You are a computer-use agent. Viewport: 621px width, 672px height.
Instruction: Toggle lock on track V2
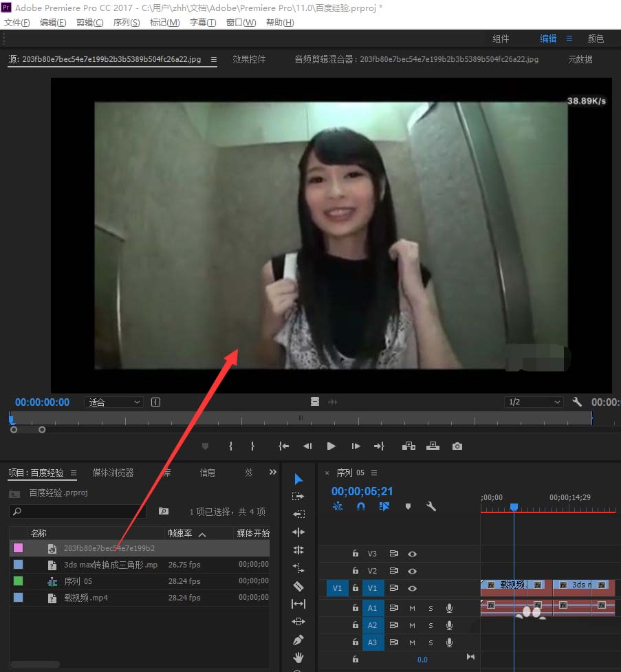(x=356, y=571)
